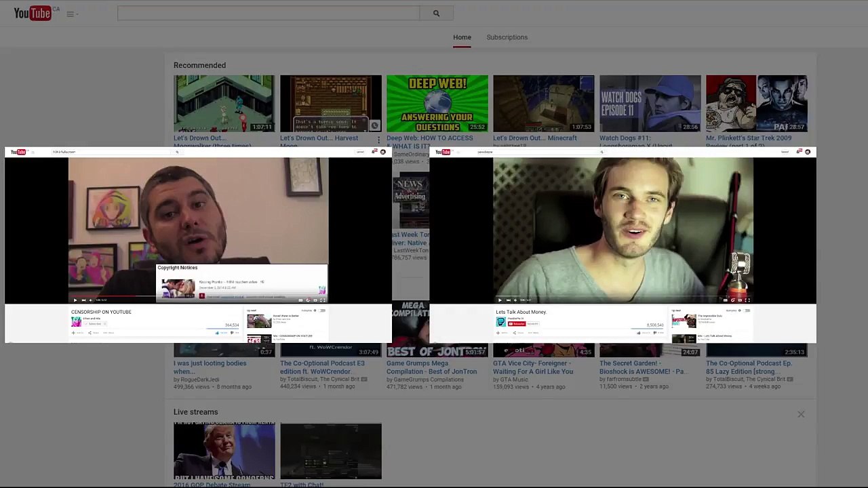Open account avatar in CENSORSHIP screenshot header
The width and height of the screenshot is (868, 488).
(x=383, y=152)
